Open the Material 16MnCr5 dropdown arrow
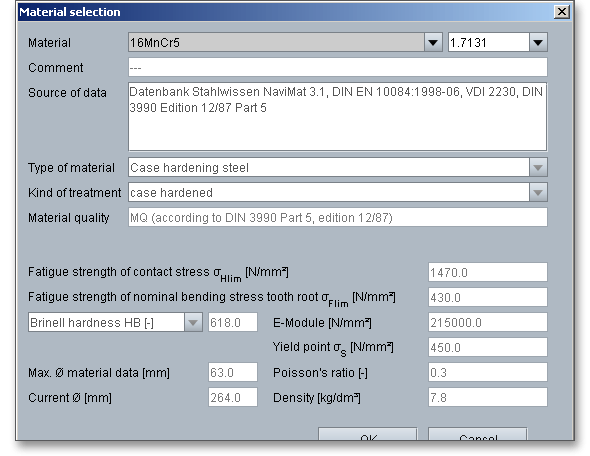The height and width of the screenshot is (456, 590). point(433,43)
